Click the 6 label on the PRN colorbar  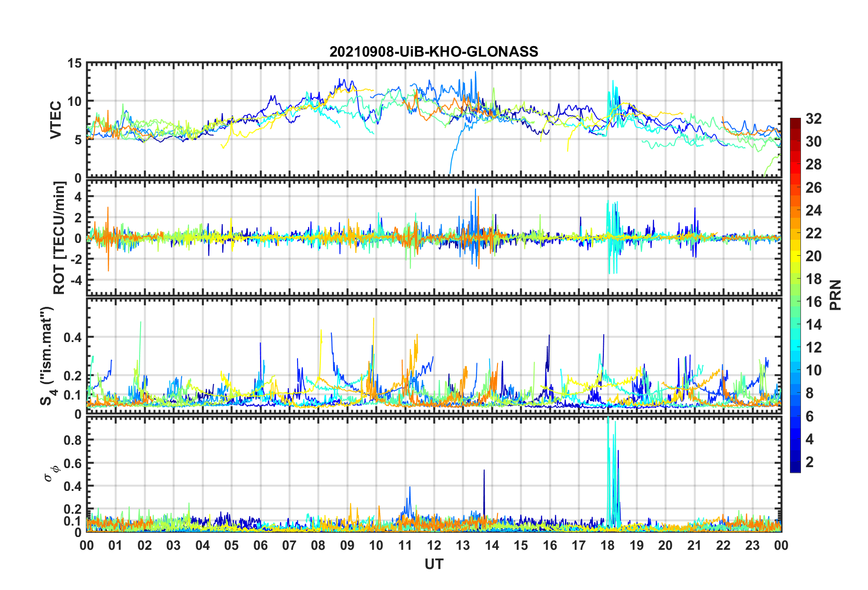point(810,416)
